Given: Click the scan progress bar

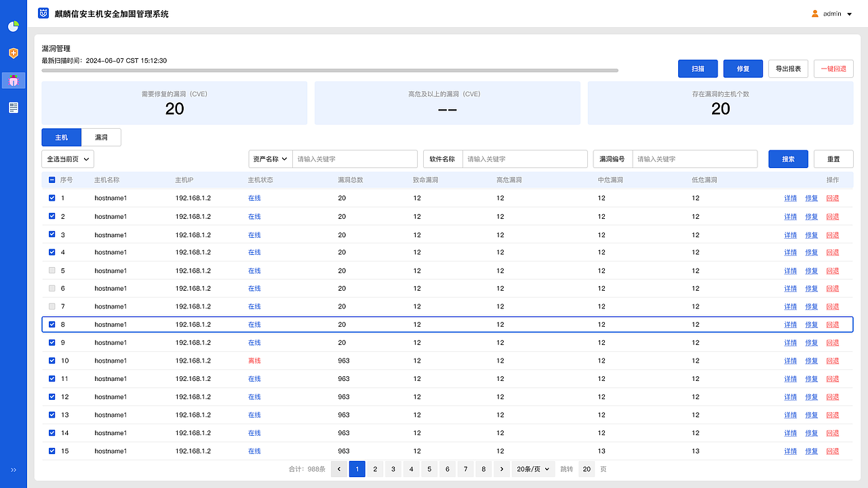Looking at the screenshot, I should point(330,70).
